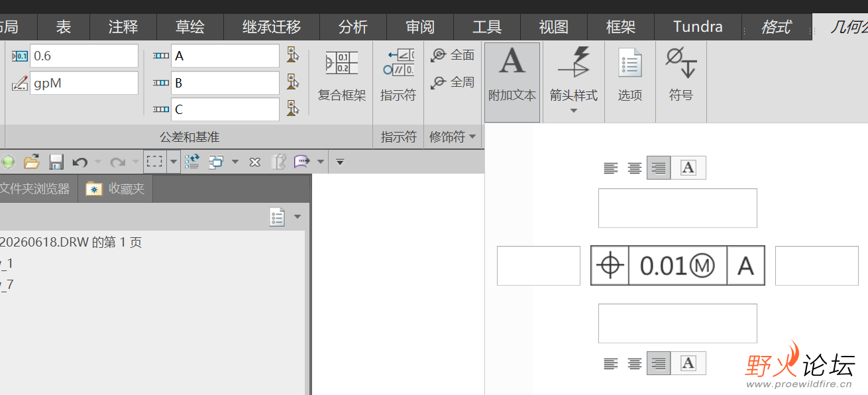
Task: Click the switch windows icon
Action: click(x=217, y=162)
